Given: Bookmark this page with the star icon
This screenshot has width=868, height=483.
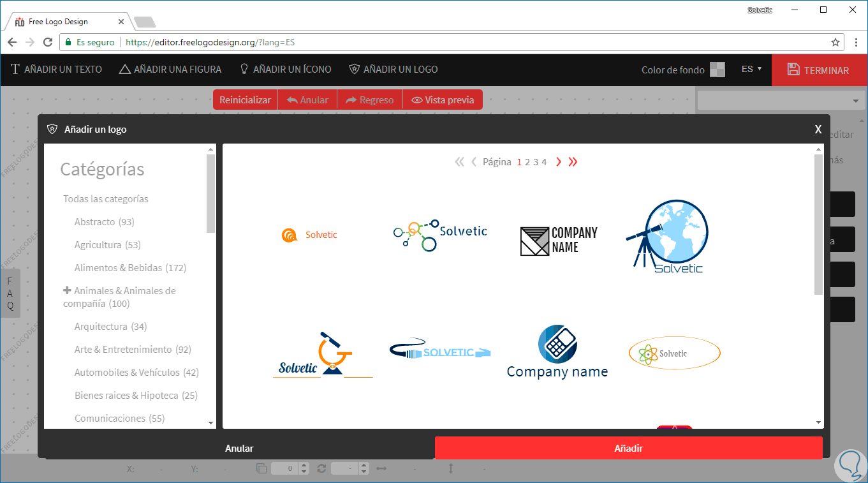Looking at the screenshot, I should coord(835,42).
